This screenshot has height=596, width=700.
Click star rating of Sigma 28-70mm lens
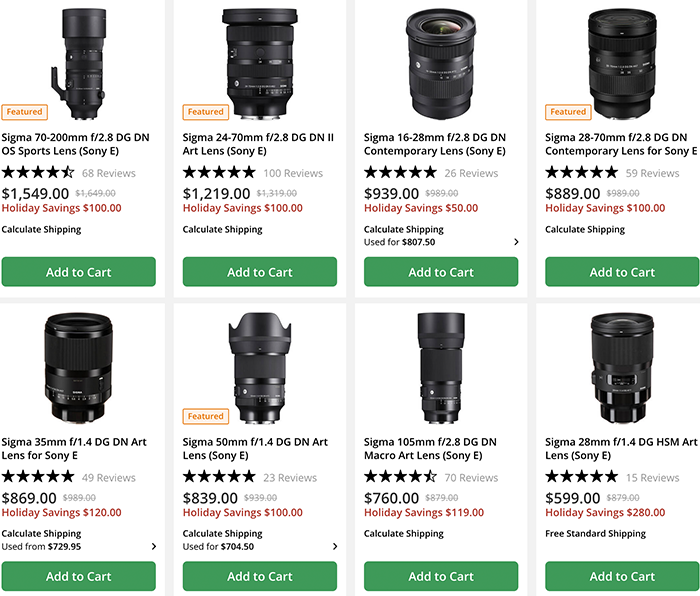pyautogui.click(x=581, y=173)
